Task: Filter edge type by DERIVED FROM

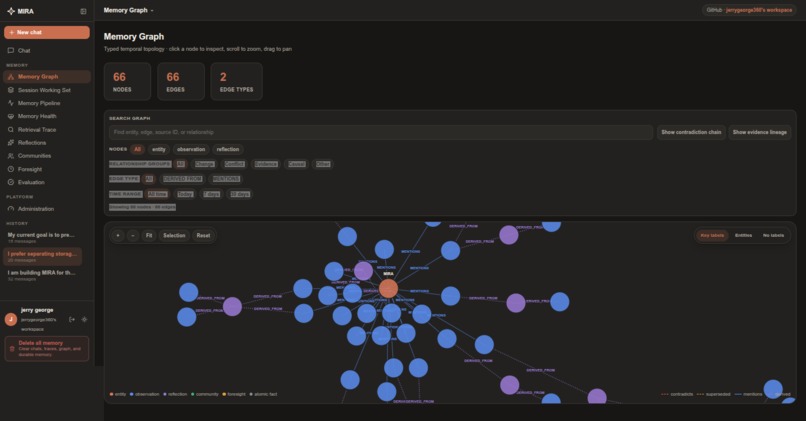Action: (x=182, y=179)
